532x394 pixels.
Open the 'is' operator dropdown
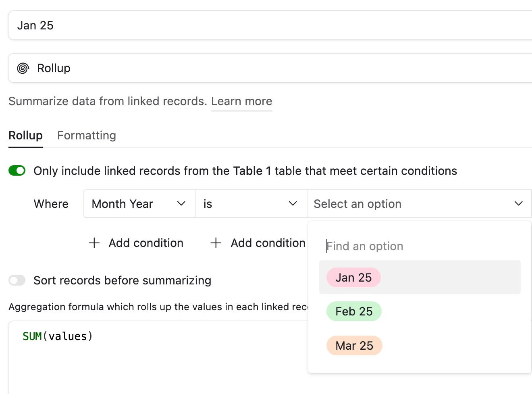[x=252, y=204]
